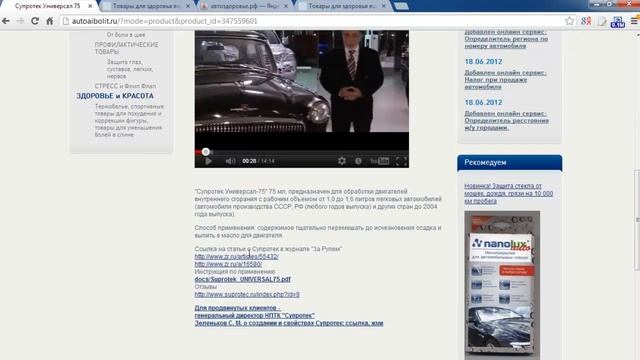Open the video on YouTube logo
Viewport: 640px width, 360px height.
379,161
